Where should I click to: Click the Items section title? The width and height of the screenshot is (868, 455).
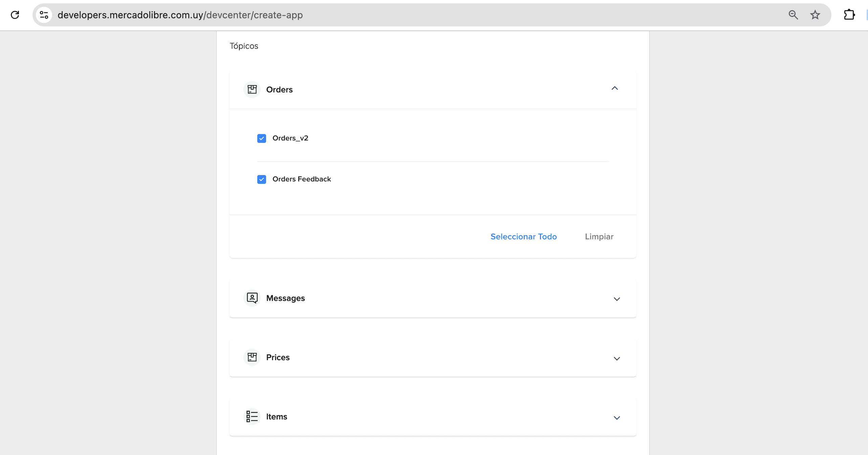(277, 417)
